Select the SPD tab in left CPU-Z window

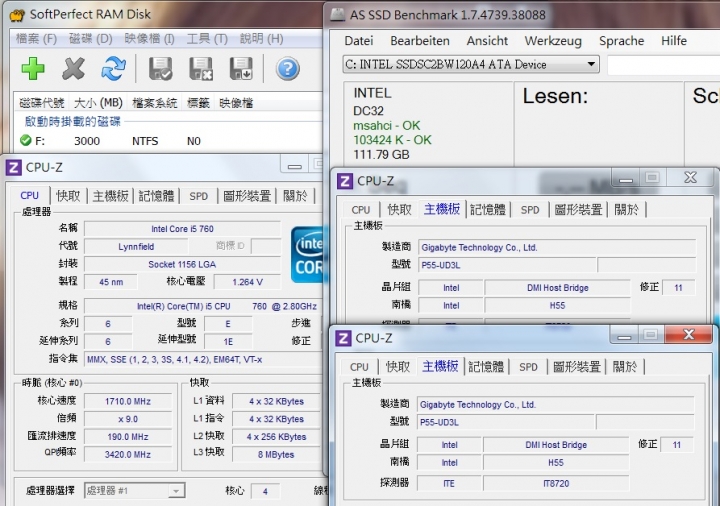(198, 196)
